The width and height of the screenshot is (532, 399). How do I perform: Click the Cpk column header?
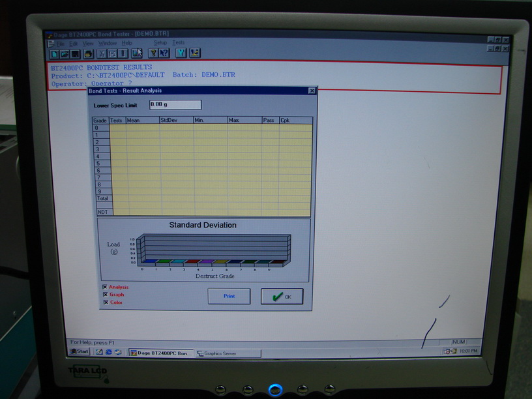coord(296,120)
